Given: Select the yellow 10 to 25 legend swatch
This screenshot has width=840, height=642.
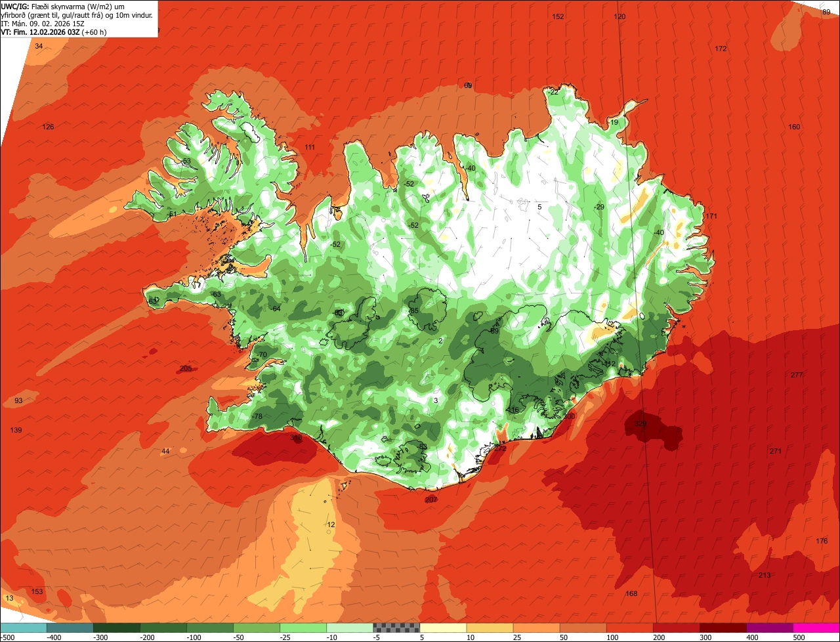Looking at the screenshot, I should pos(490,627).
